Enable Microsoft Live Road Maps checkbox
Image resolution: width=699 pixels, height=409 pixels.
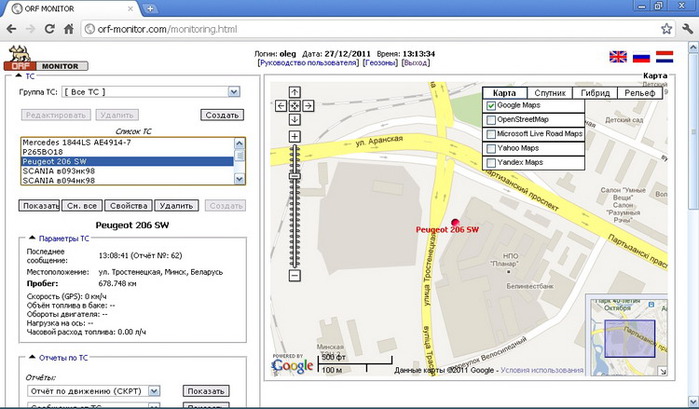[x=491, y=134]
